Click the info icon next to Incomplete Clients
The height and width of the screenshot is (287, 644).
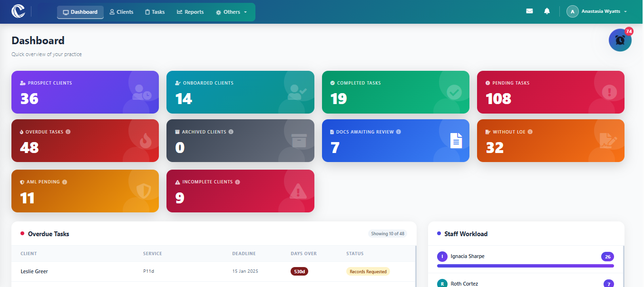click(237, 182)
